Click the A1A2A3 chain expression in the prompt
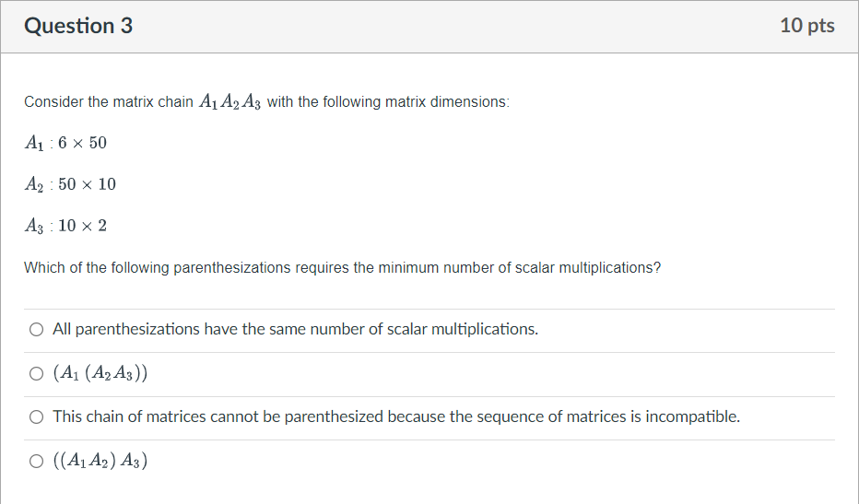The width and height of the screenshot is (859, 504). (230, 102)
